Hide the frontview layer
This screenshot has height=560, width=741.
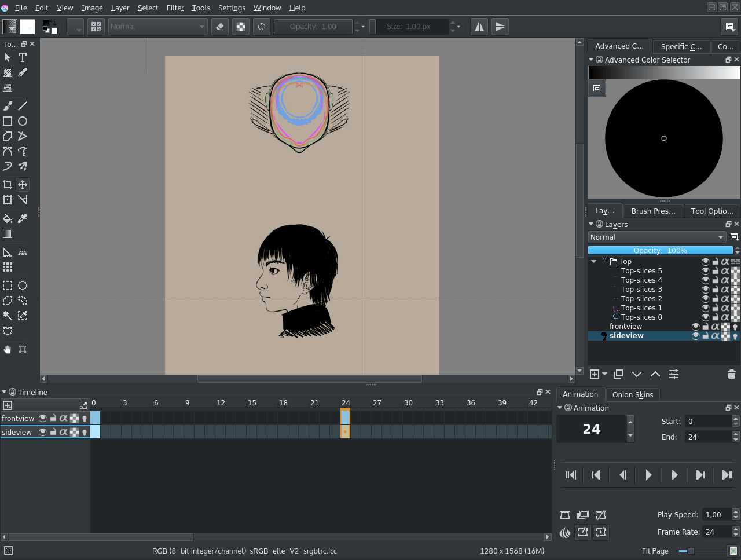coord(695,326)
